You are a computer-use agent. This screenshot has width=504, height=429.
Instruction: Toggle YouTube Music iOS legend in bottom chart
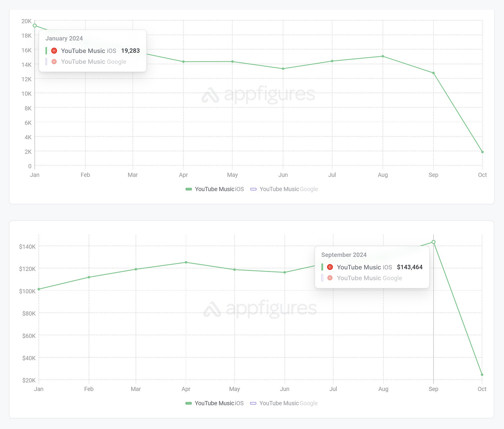(215, 403)
